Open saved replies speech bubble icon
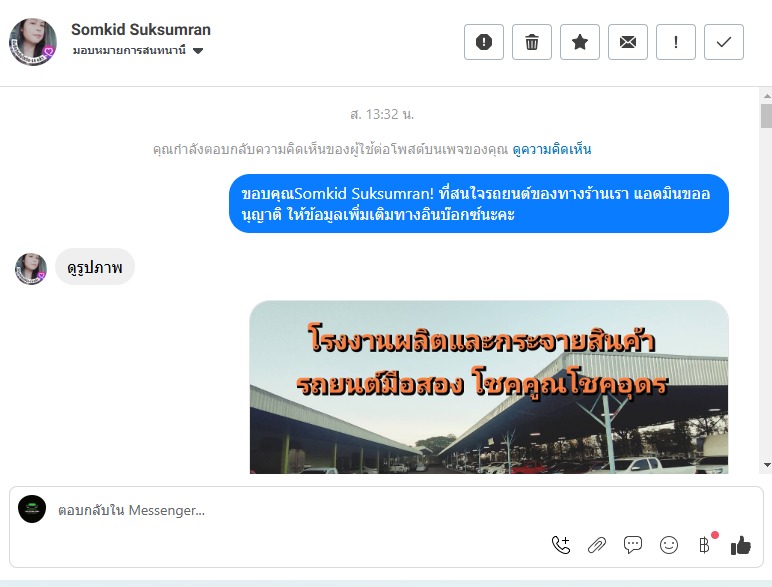 click(633, 545)
